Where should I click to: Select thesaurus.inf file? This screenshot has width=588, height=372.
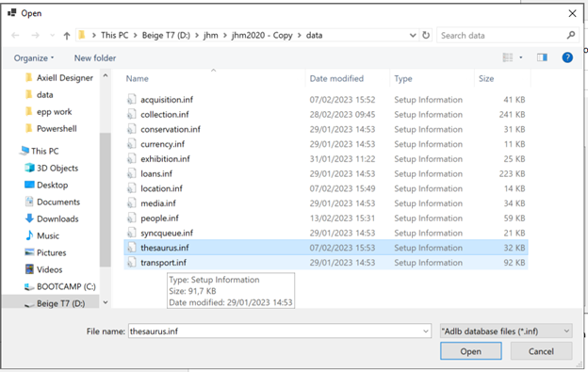point(325,248)
